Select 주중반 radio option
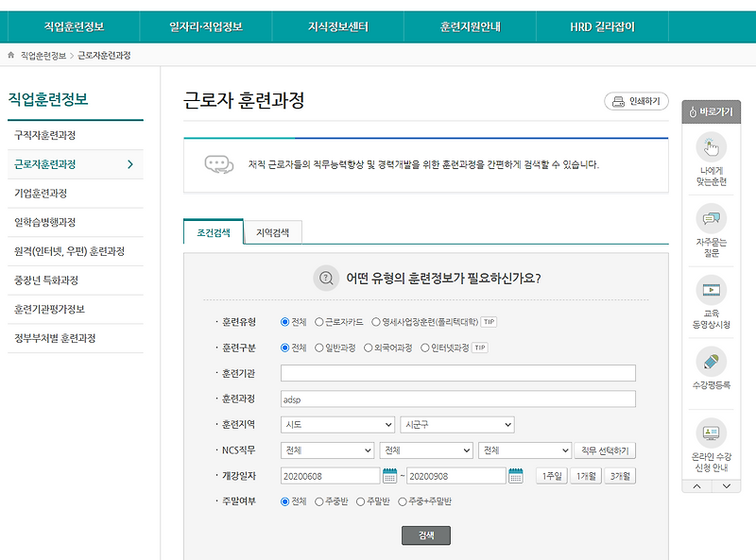 point(318,501)
